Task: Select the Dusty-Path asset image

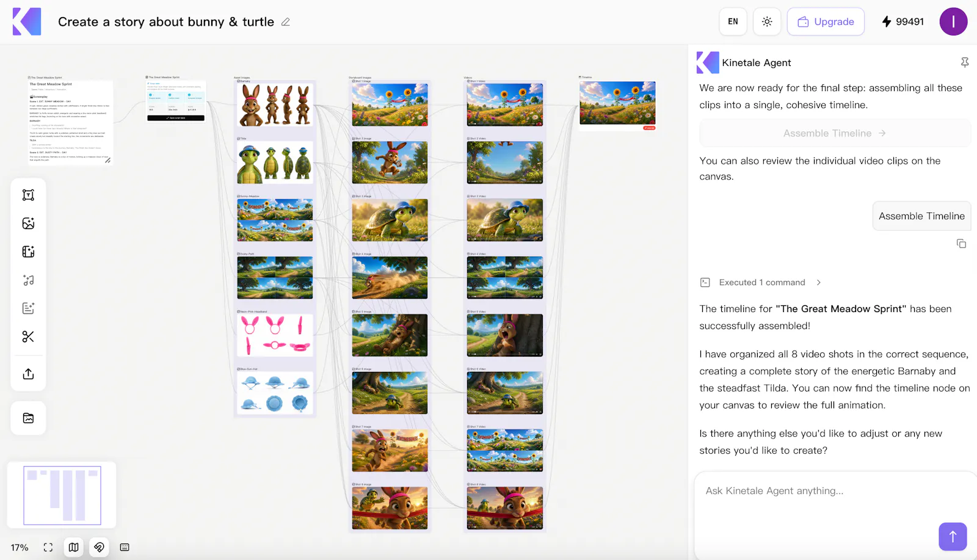Action: click(x=275, y=277)
